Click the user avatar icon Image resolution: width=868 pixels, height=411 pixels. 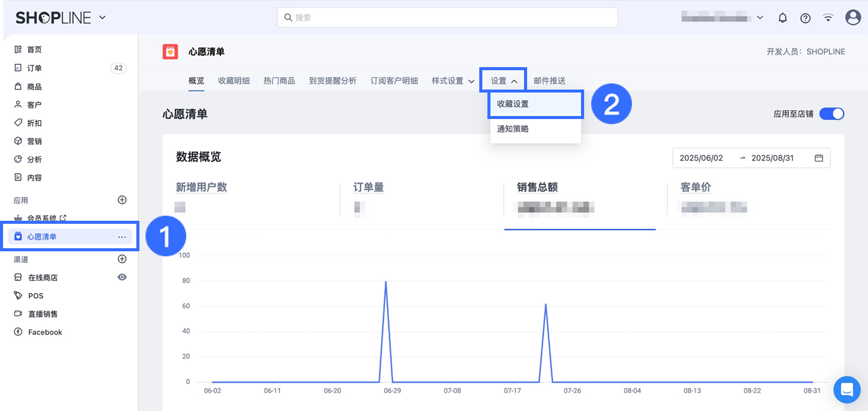point(853,18)
